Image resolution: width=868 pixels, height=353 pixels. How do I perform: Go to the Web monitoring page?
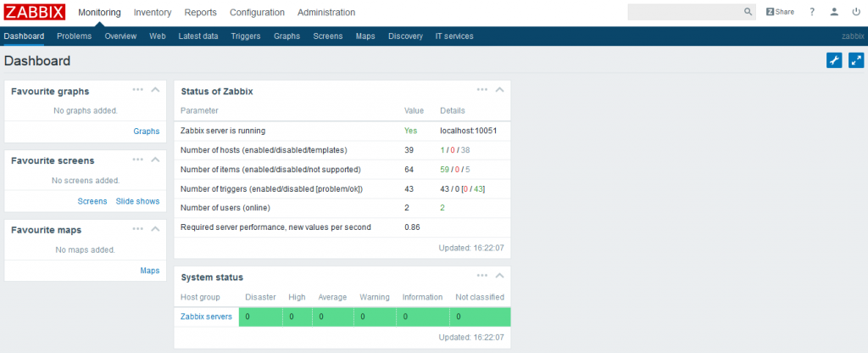pos(157,36)
